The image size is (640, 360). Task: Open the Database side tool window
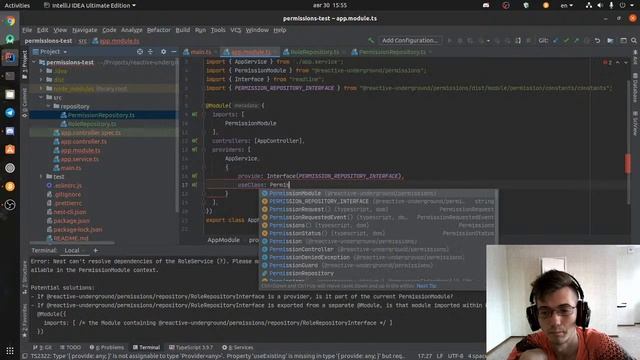(635, 87)
